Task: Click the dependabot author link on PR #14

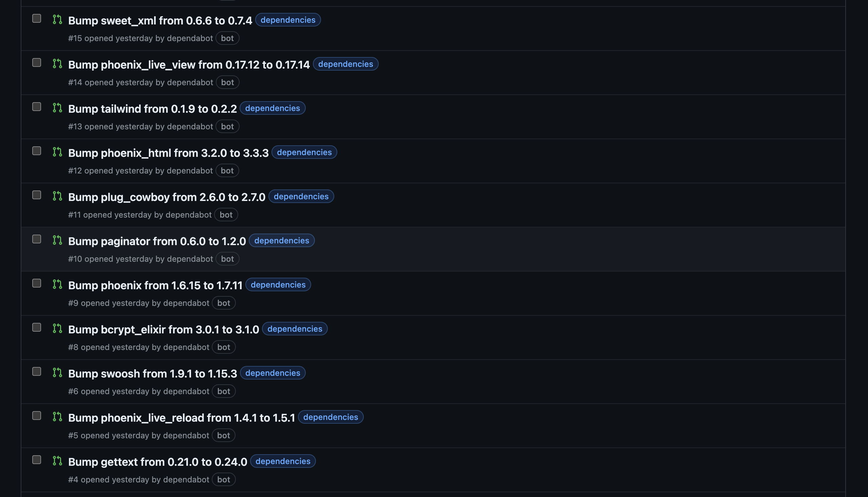Action: point(190,82)
